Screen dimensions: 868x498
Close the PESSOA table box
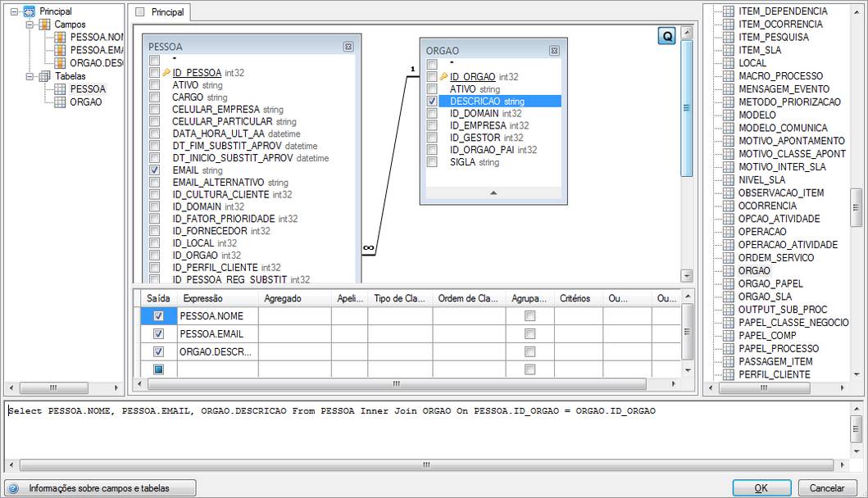tap(348, 47)
